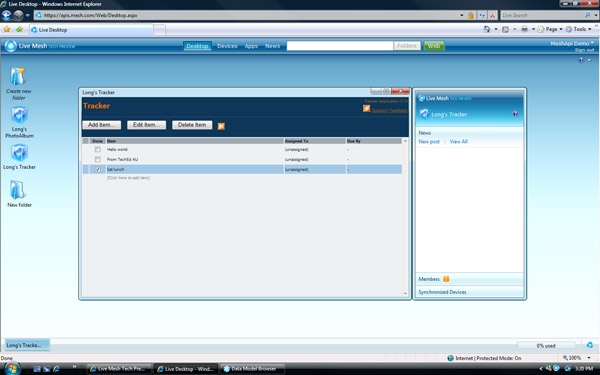Switch to Data Model Browser taskbar window

point(253,369)
